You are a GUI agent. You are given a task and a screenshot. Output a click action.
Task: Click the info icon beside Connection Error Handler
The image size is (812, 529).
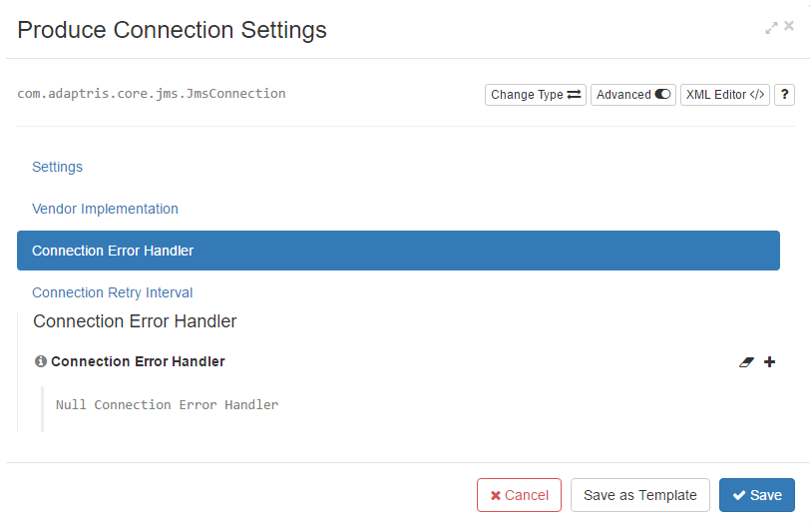[40, 361]
